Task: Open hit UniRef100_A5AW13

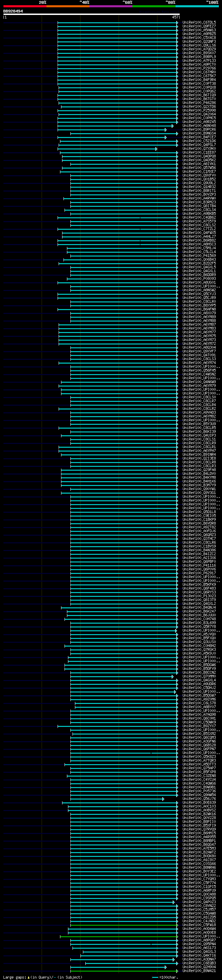Action: point(199,30)
